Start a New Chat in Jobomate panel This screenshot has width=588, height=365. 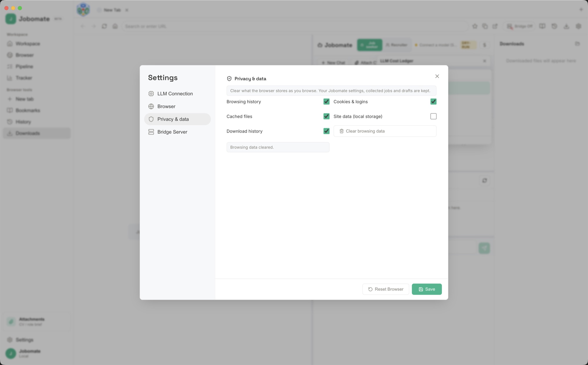click(333, 63)
